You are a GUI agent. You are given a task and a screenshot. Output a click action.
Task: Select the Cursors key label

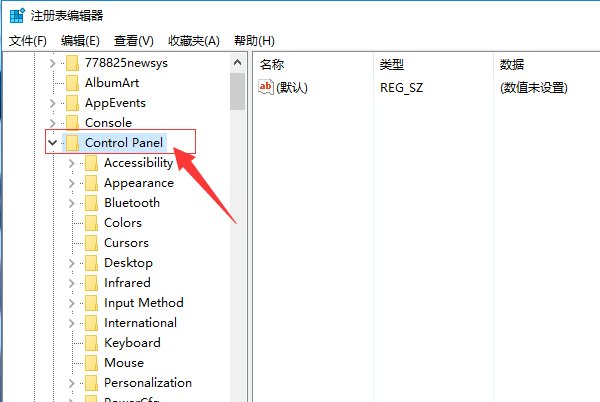[x=126, y=243]
